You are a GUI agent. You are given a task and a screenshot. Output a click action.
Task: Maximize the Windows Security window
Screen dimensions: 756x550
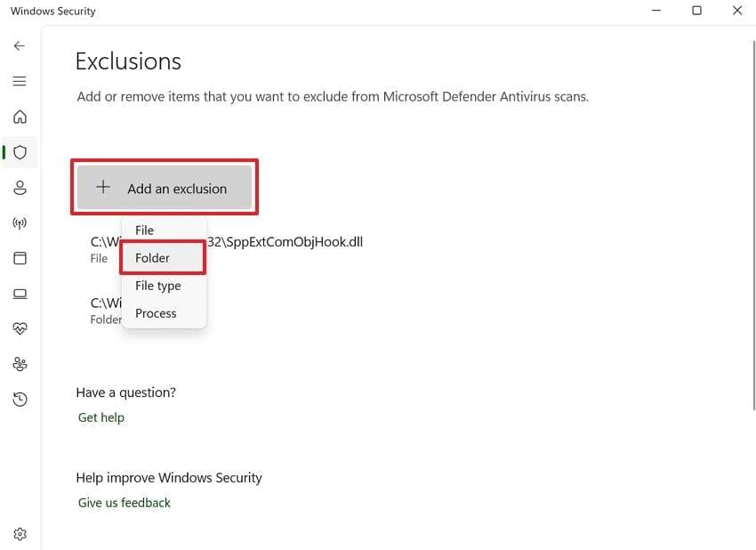point(696,10)
